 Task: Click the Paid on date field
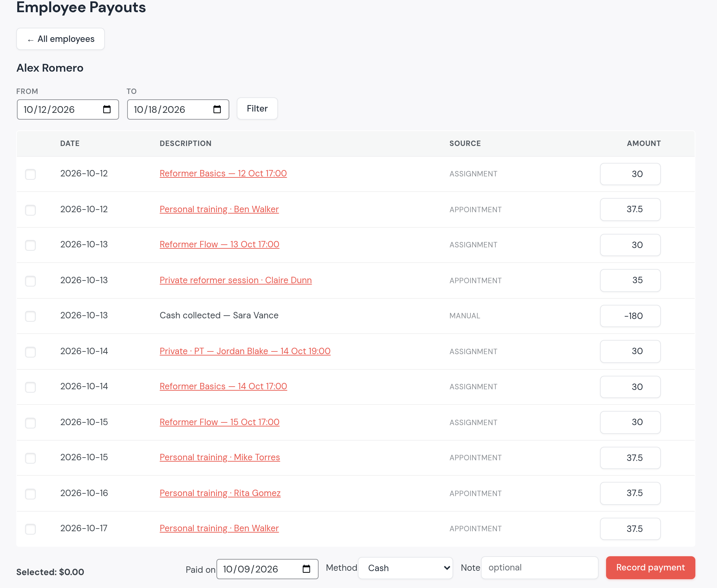[x=267, y=569]
